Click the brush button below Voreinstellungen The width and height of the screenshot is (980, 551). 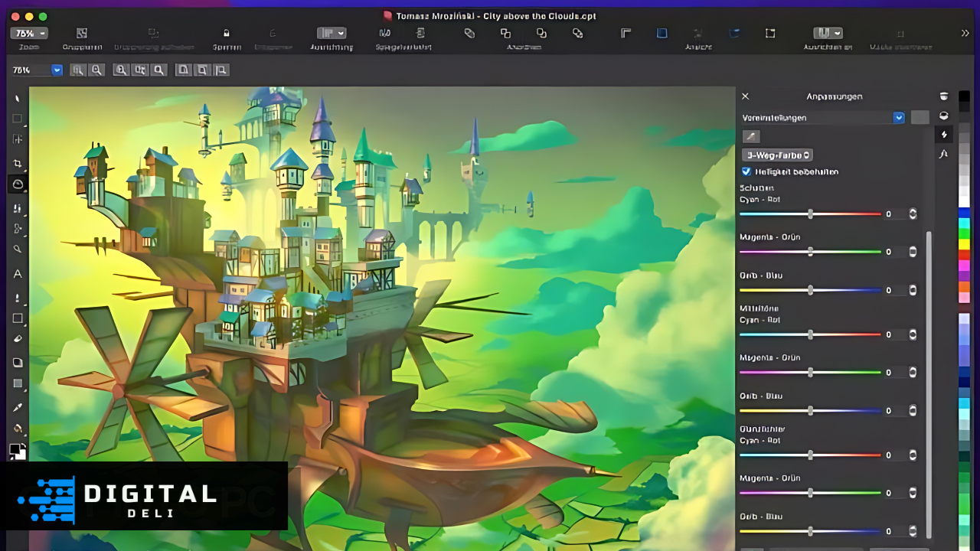(x=751, y=136)
